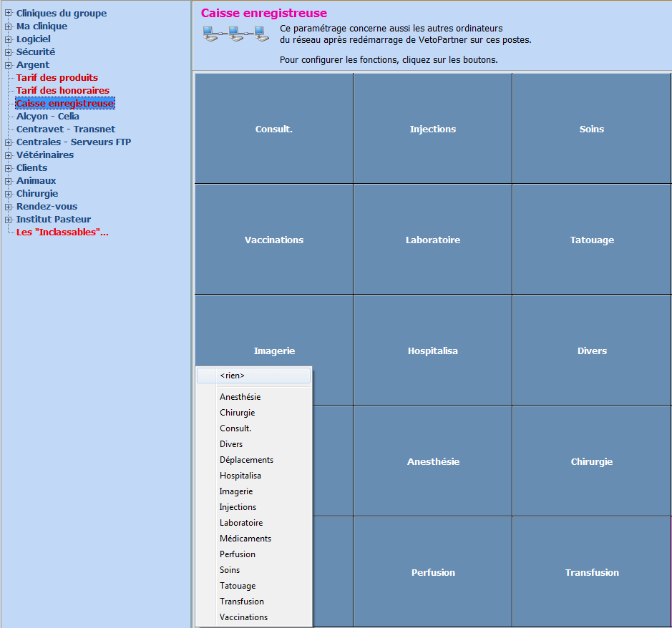Collapse the Argent tree node
The image size is (672, 628).
click(9, 65)
